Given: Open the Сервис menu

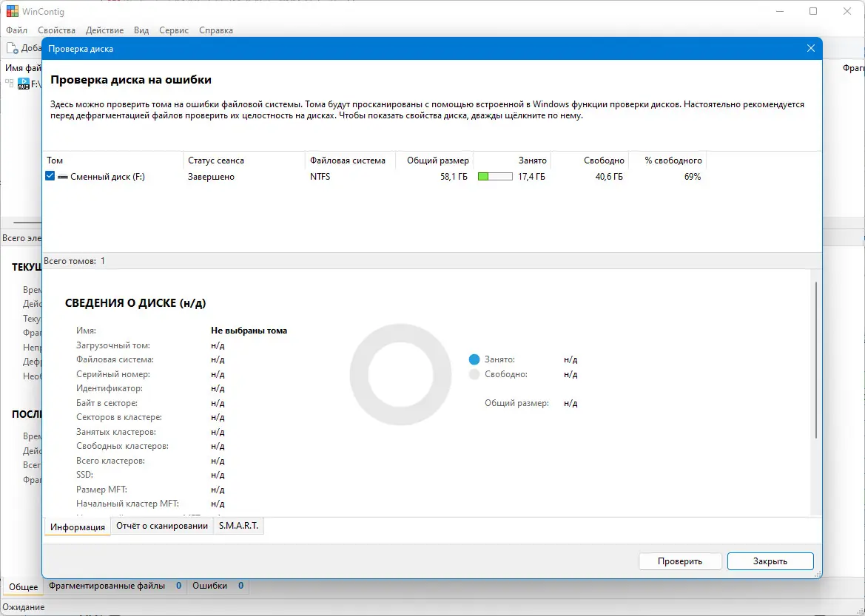Looking at the screenshot, I should click(x=174, y=30).
